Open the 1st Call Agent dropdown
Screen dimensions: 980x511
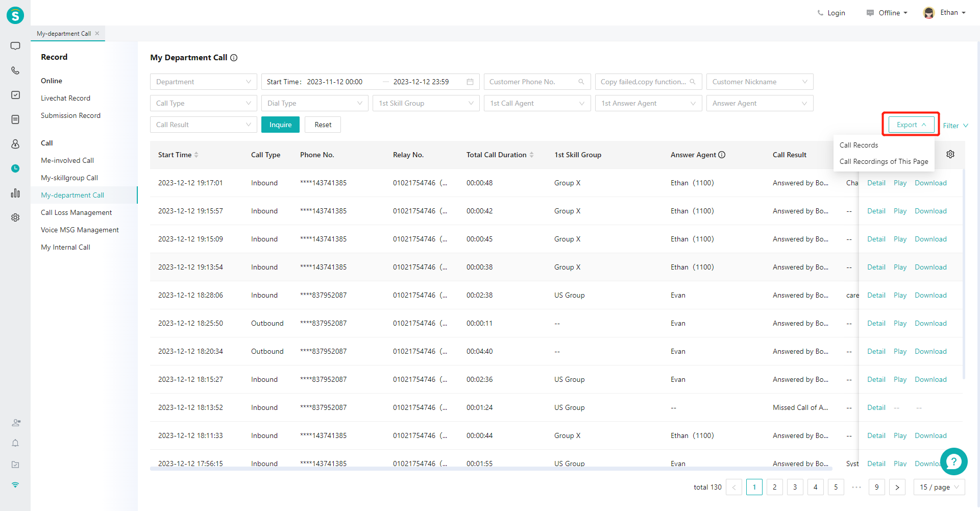[537, 103]
